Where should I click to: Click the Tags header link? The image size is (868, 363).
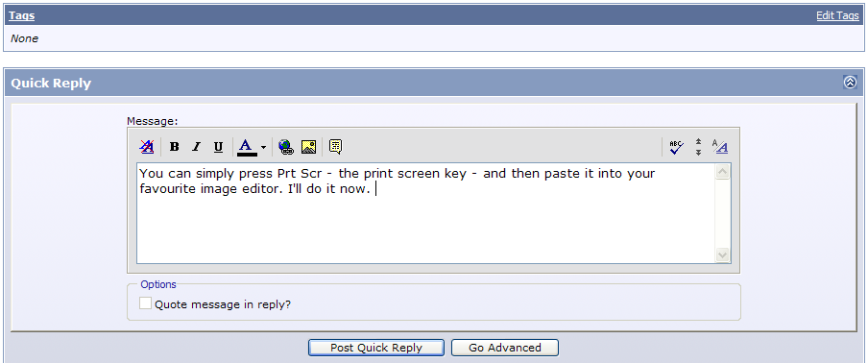point(21,15)
